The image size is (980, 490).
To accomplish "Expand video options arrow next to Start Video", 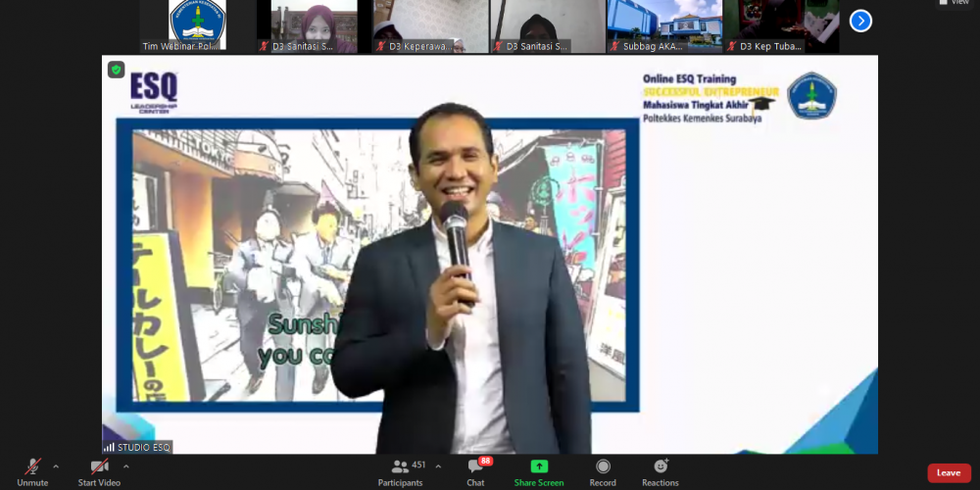I will [125, 466].
